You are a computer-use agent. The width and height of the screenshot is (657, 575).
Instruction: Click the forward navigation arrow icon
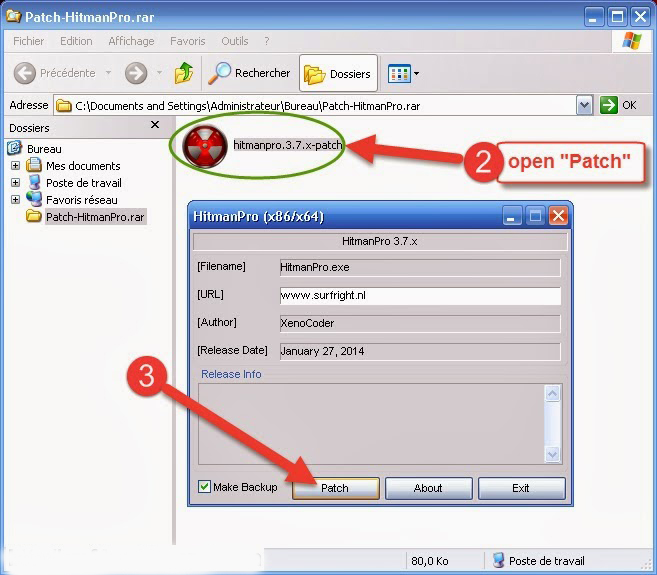(x=136, y=73)
